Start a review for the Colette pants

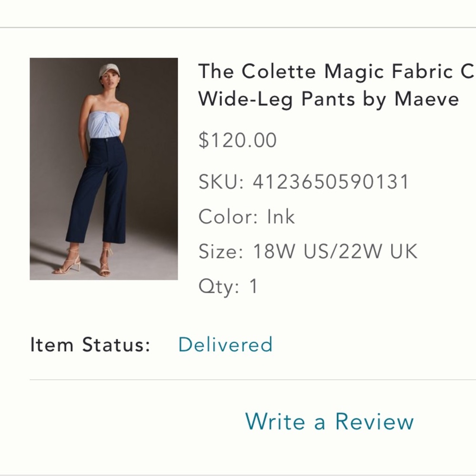pos(329,420)
